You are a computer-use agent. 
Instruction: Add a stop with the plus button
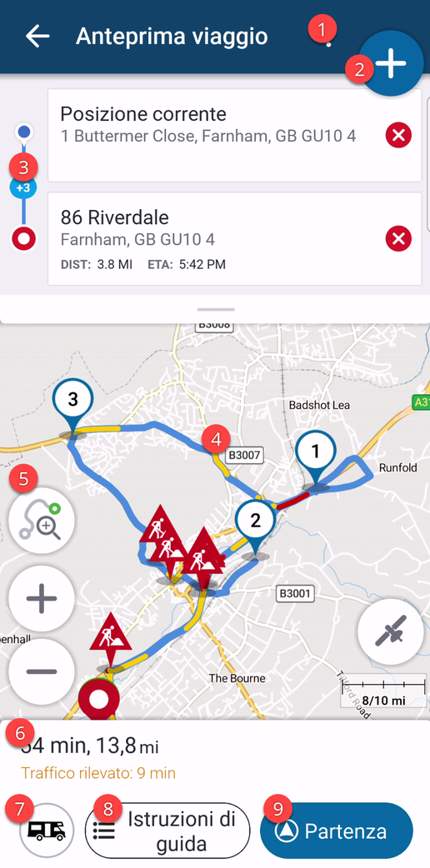coord(391,63)
